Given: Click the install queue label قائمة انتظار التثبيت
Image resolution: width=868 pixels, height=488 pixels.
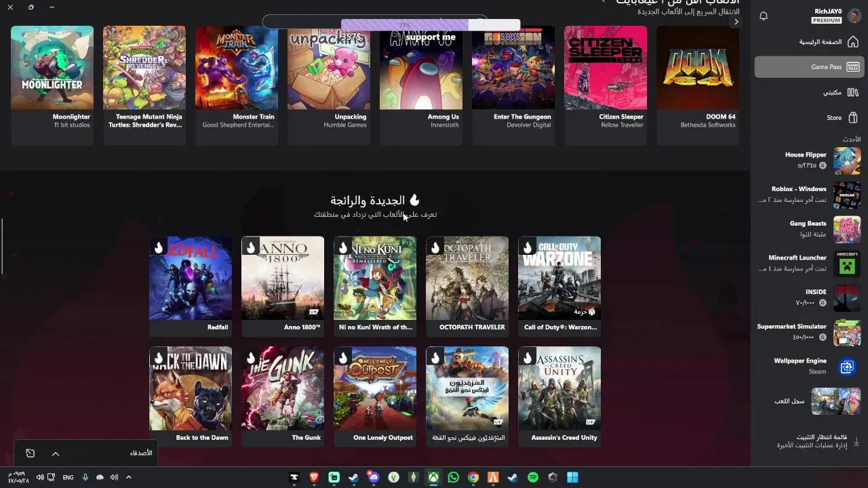Looking at the screenshot, I should click(x=822, y=437).
